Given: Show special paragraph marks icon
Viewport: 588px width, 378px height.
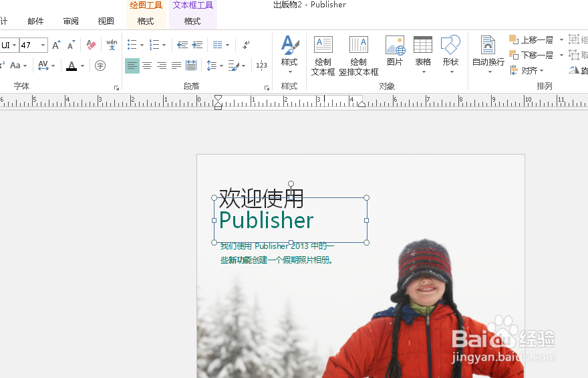Looking at the screenshot, I should pyautogui.click(x=246, y=45).
